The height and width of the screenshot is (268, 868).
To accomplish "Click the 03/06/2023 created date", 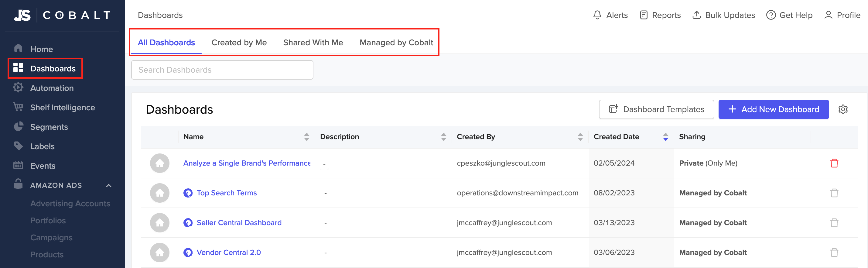I will pos(614,253).
